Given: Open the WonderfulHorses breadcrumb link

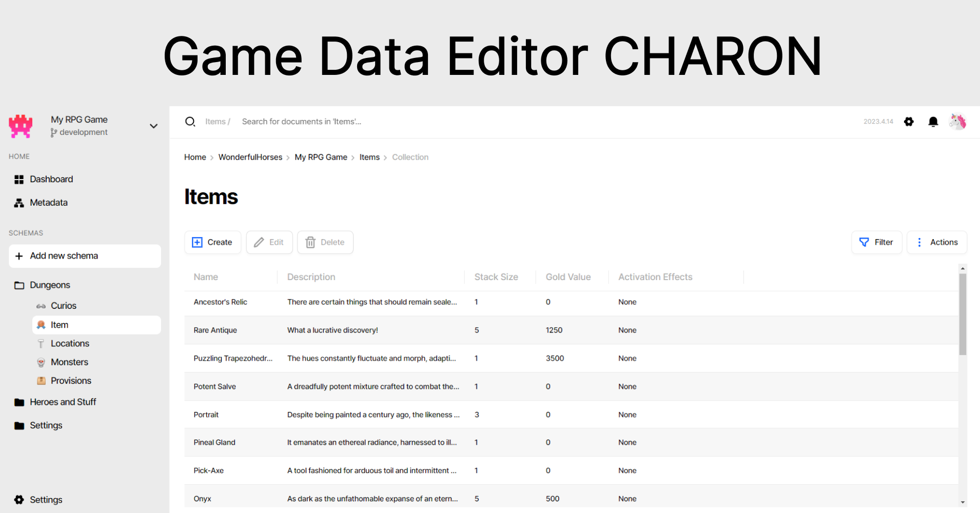Looking at the screenshot, I should click(x=250, y=157).
